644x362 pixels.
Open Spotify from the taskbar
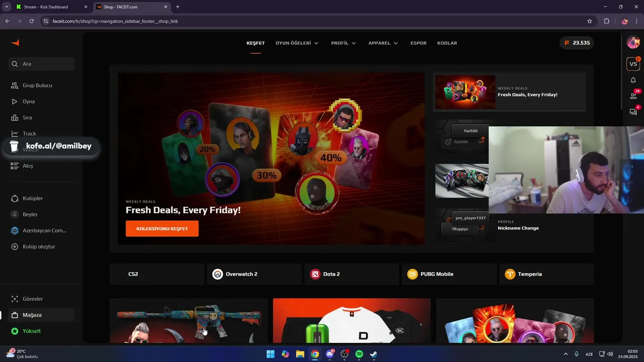click(359, 354)
